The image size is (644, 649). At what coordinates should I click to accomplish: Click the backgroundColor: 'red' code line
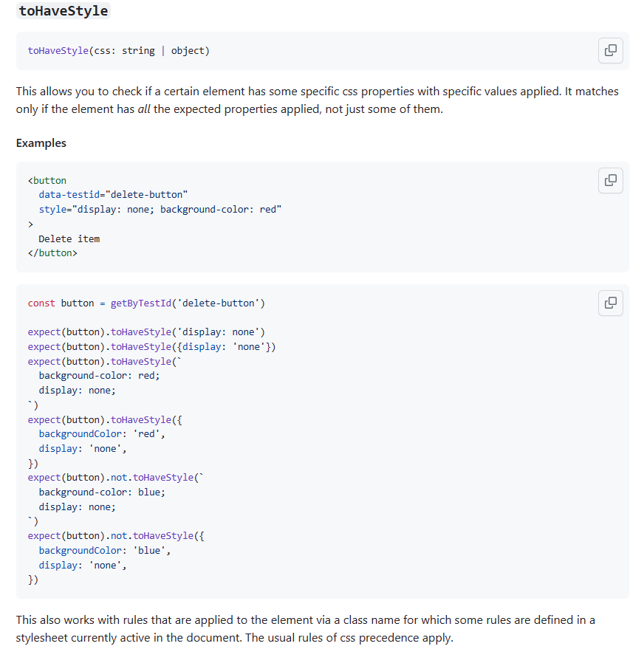(x=102, y=434)
